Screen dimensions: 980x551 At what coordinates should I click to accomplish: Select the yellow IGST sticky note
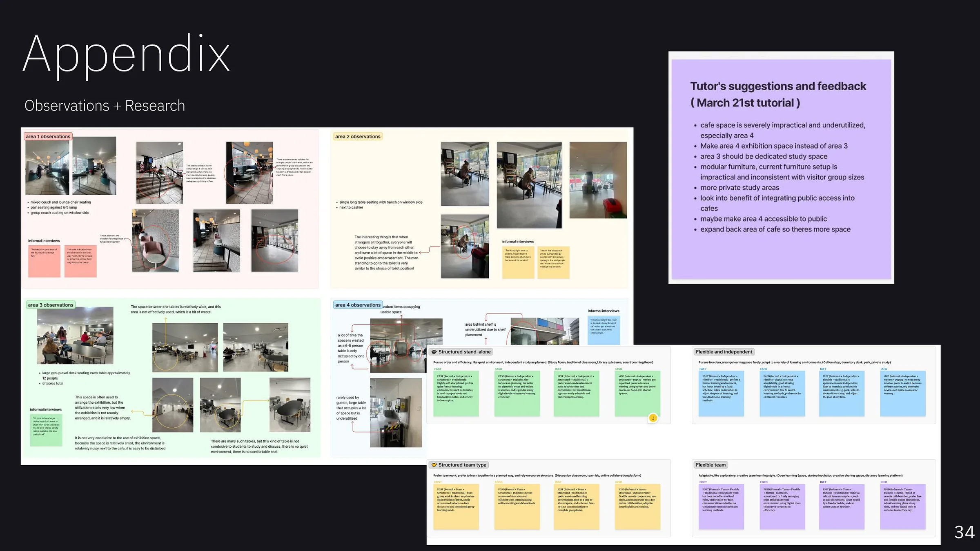(577, 507)
